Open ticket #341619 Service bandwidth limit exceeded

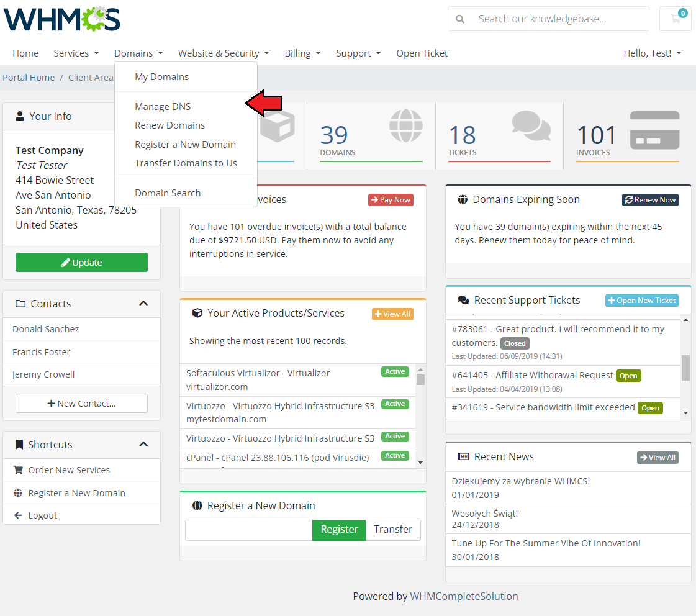pyautogui.click(x=563, y=408)
